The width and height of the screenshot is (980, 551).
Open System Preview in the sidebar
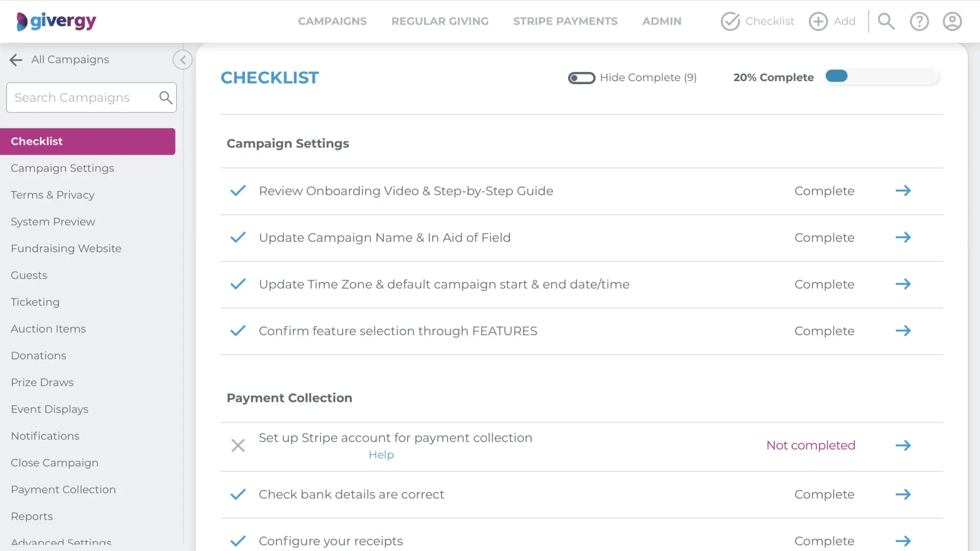tap(53, 222)
